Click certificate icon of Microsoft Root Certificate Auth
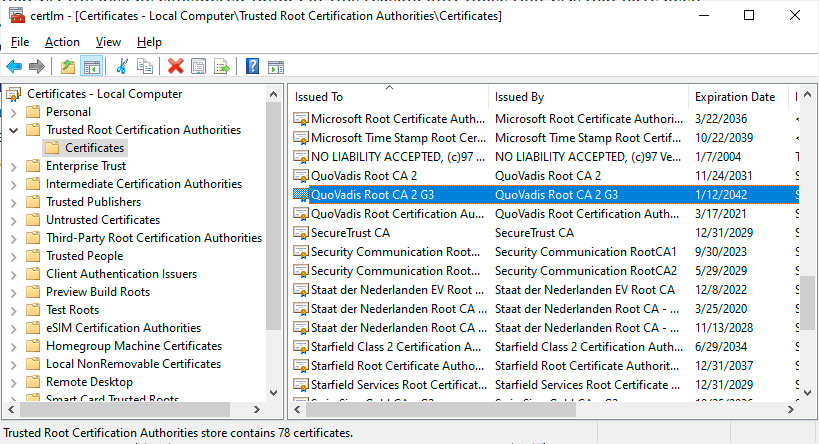 click(301, 119)
